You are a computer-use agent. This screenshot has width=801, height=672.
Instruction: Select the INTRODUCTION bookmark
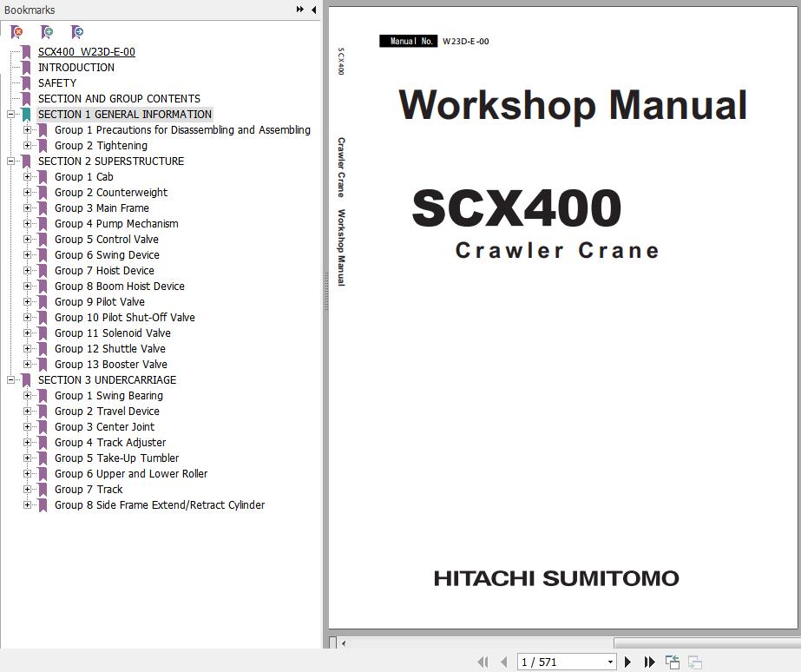click(76, 67)
